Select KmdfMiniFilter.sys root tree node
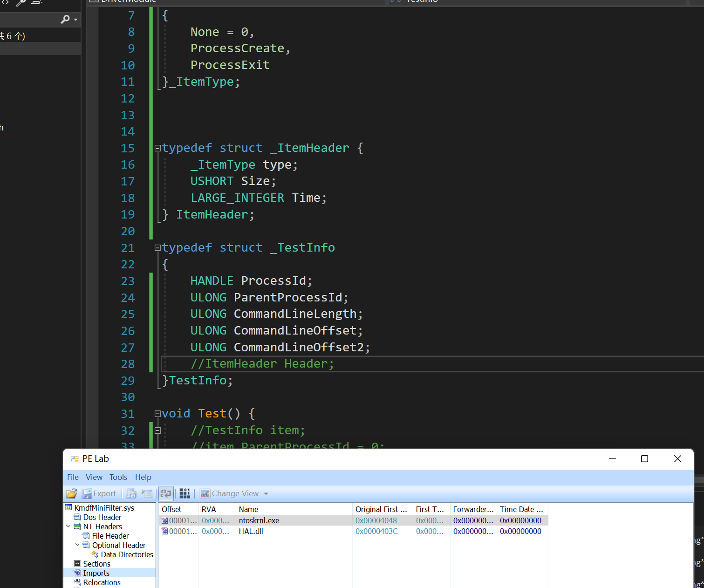The height and width of the screenshot is (588, 704). [x=104, y=508]
